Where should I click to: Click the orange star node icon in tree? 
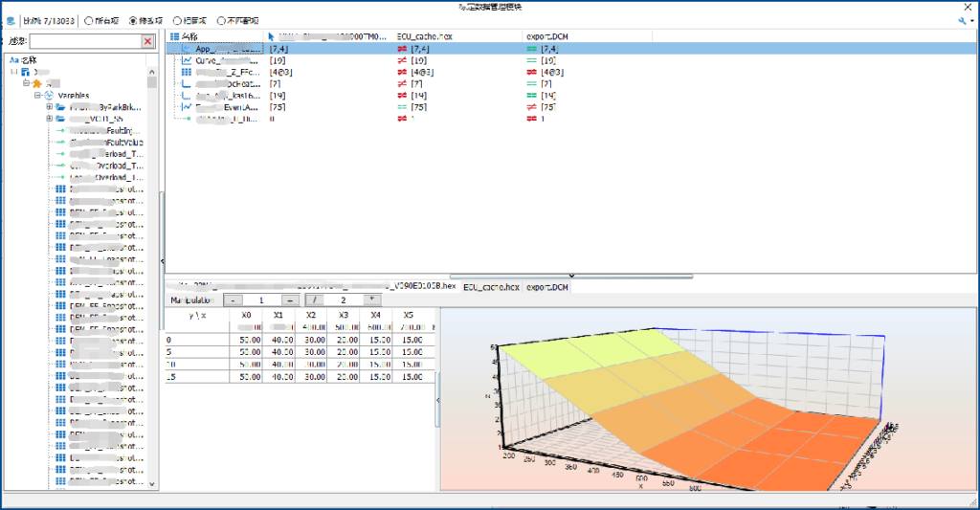(36, 84)
